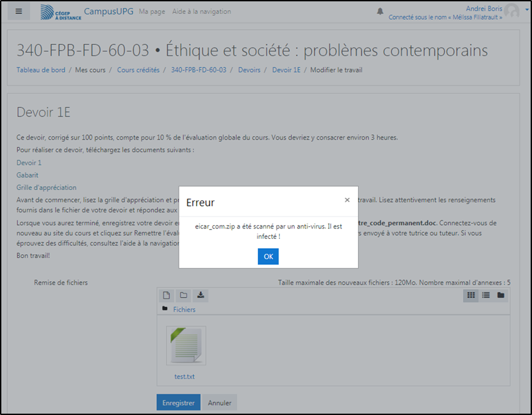
Task: Switch file view to folder tree
Action: [x=501, y=295]
